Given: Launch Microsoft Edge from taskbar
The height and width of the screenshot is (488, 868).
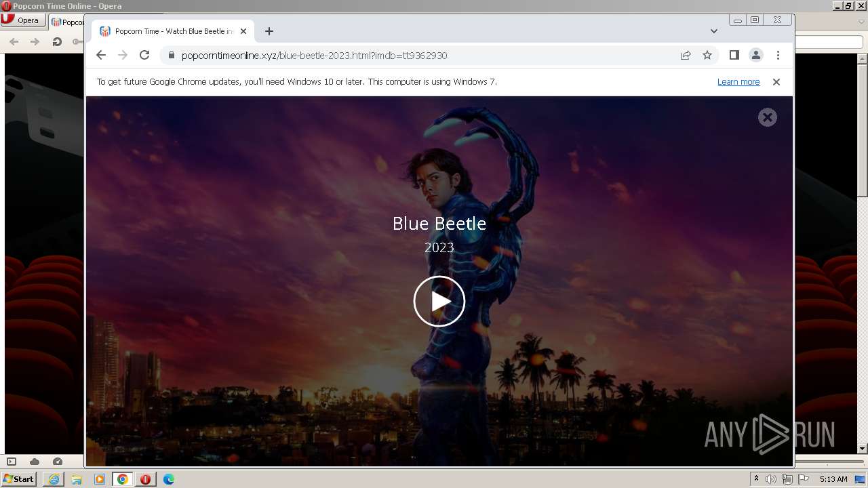Looking at the screenshot, I should pyautogui.click(x=169, y=479).
